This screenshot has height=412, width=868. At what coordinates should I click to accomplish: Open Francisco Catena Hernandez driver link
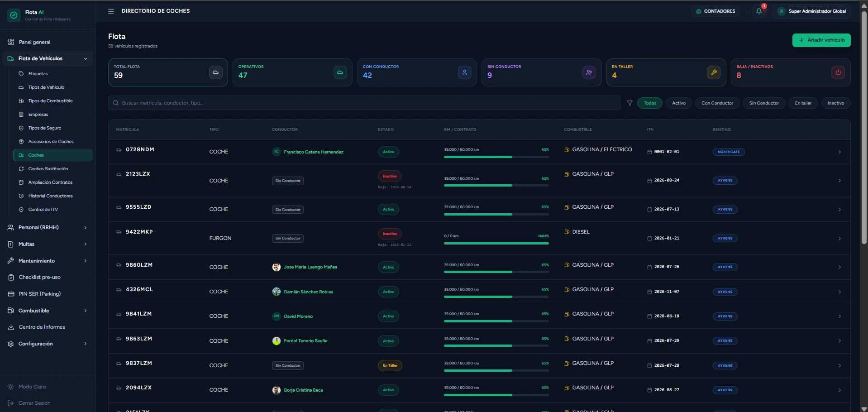[314, 152]
